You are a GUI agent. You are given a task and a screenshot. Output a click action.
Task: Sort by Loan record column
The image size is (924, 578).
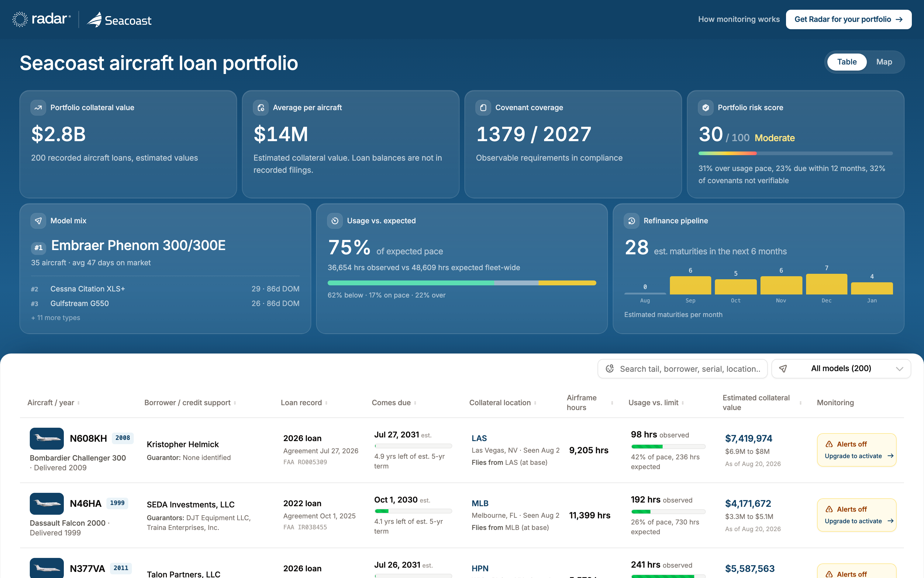click(x=304, y=402)
